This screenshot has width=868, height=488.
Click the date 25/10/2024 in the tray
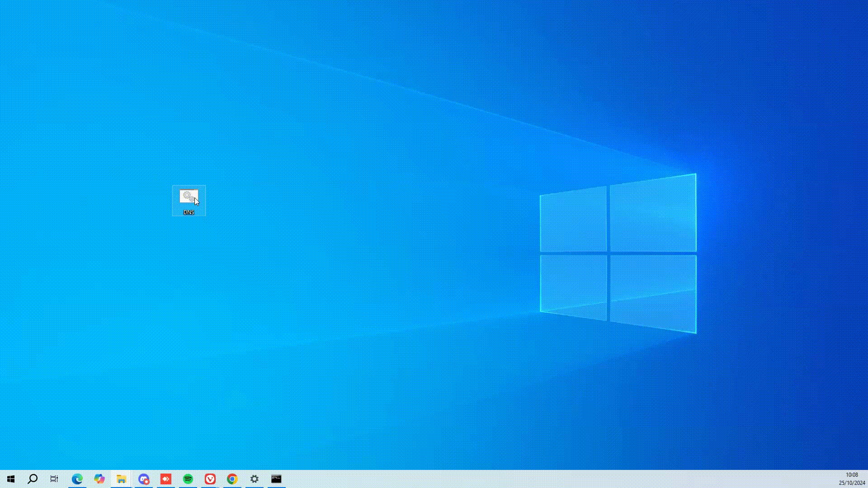852,483
